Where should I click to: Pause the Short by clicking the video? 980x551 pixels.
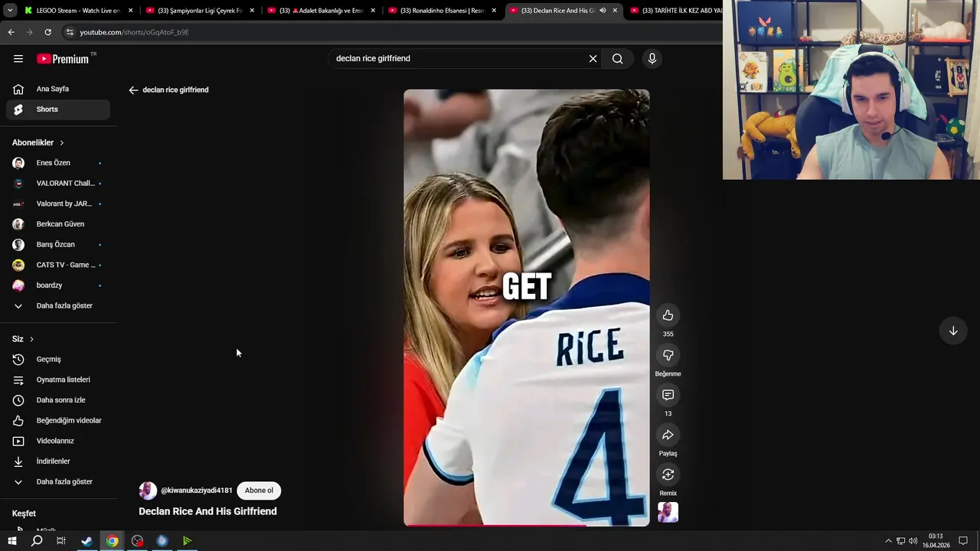(527, 308)
